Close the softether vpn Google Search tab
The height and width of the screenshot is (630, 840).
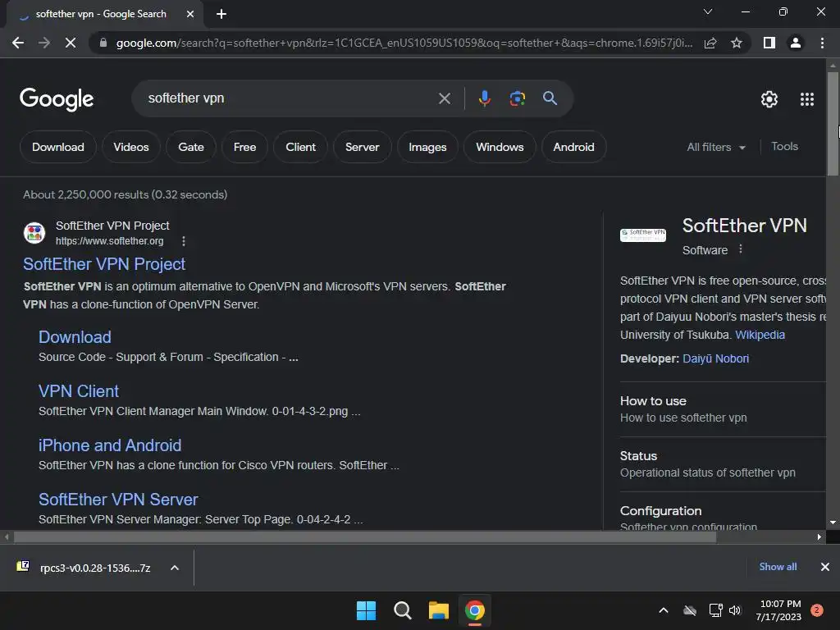190,14
